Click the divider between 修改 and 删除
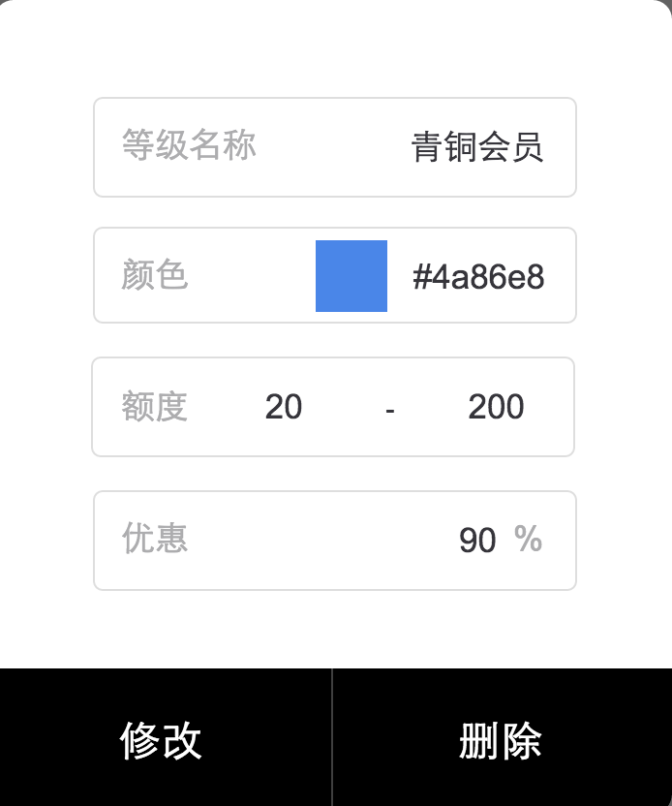Screen dimensions: 672x806 pos(332,738)
